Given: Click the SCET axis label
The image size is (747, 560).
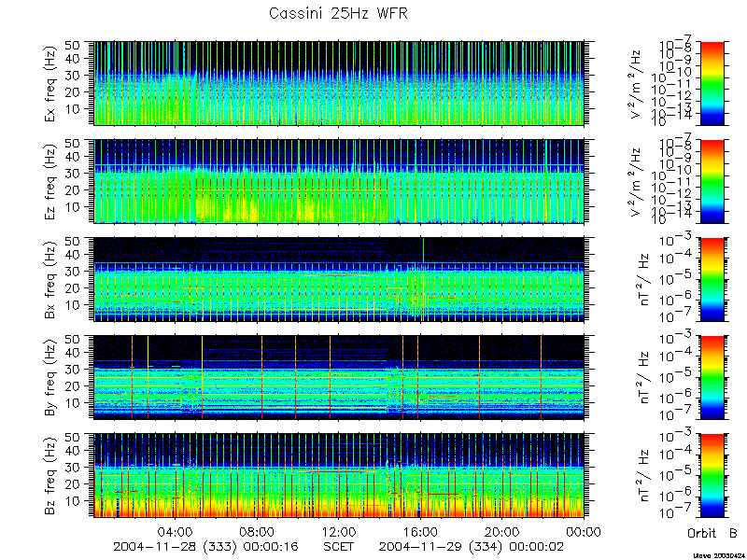Looking at the screenshot, I should [339, 546].
